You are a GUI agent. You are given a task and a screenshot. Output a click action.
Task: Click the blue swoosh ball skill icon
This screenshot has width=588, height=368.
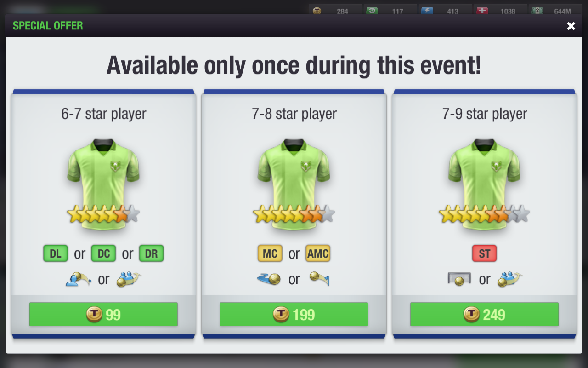(269, 279)
